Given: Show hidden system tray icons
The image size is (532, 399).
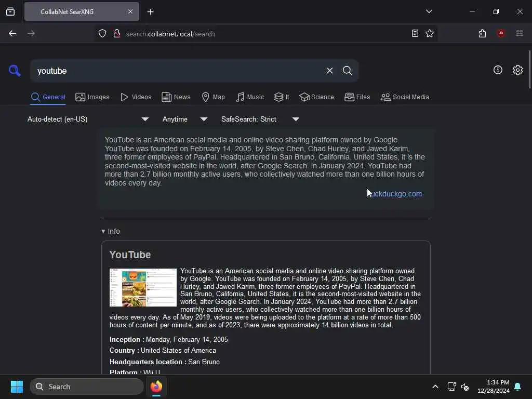Looking at the screenshot, I should (435, 387).
